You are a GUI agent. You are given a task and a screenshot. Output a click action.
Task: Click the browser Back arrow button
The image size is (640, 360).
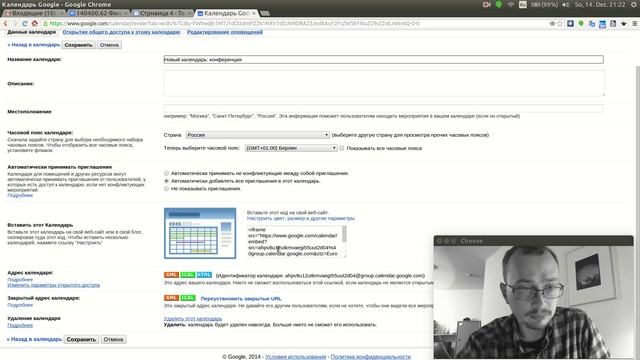click(x=6, y=24)
